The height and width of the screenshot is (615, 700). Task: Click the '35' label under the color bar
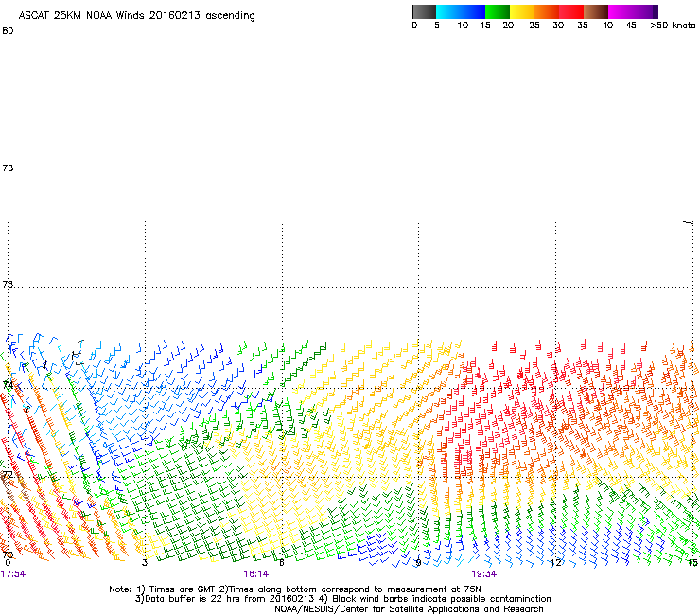click(x=583, y=26)
